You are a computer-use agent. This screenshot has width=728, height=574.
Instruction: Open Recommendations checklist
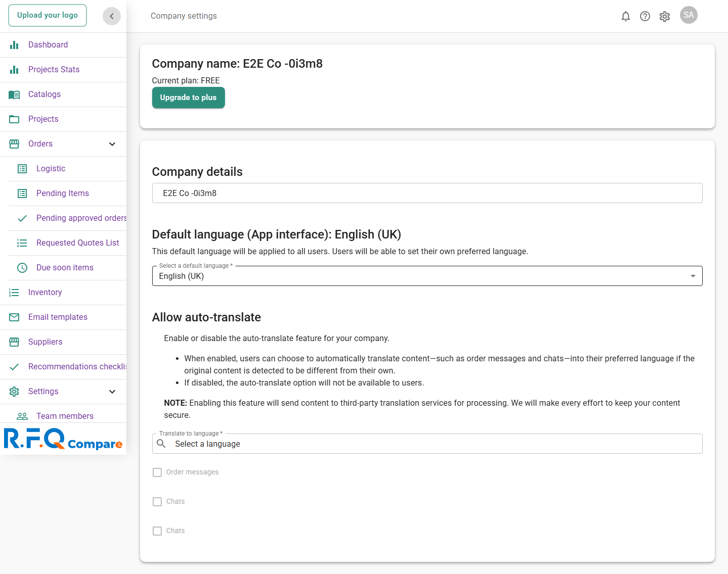[x=77, y=367]
